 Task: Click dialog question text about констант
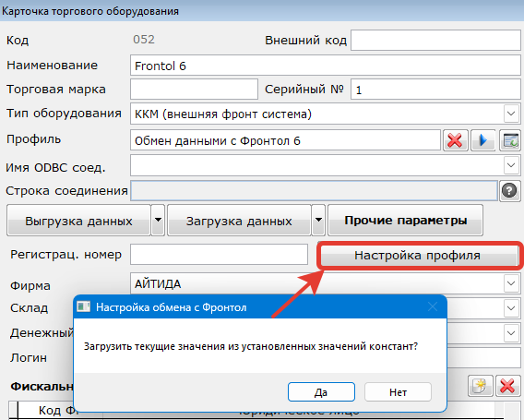251,346
